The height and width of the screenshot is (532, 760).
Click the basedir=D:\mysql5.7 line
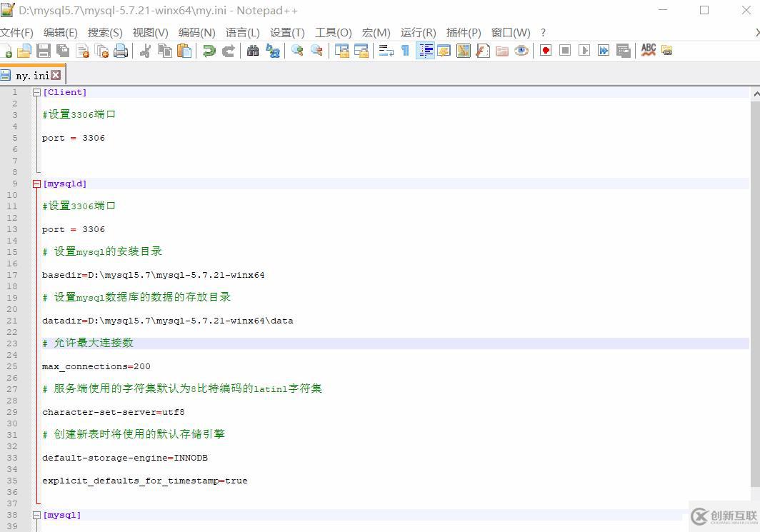point(153,275)
